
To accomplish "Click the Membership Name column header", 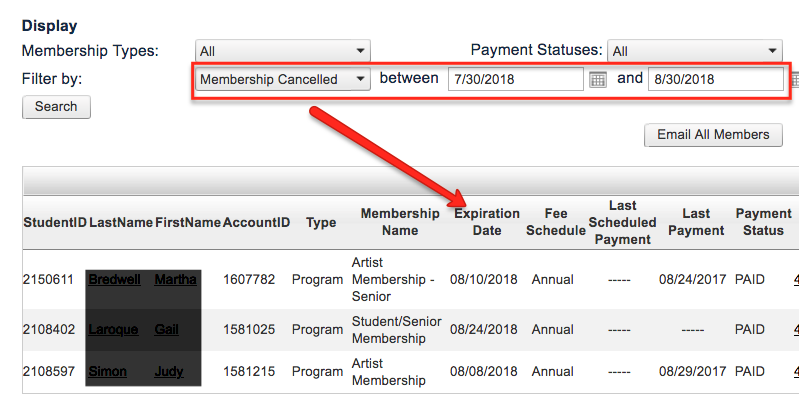I will [399, 222].
